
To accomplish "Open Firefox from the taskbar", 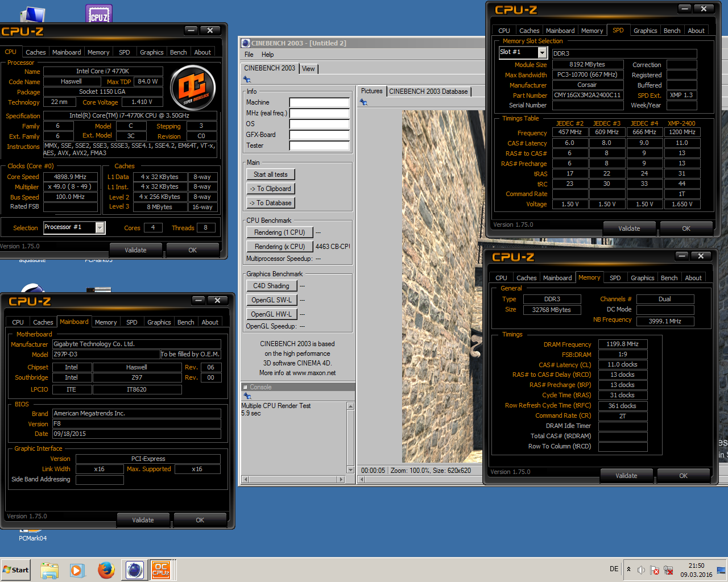I will coord(106,570).
